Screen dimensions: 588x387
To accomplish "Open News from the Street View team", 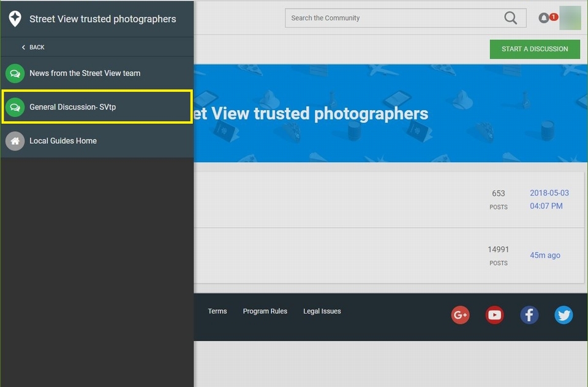I will coord(97,73).
